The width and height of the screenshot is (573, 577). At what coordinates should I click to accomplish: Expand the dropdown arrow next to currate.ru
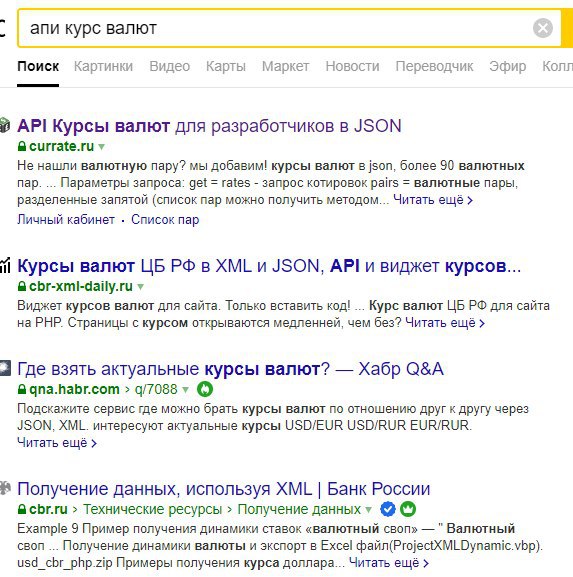[x=102, y=147]
